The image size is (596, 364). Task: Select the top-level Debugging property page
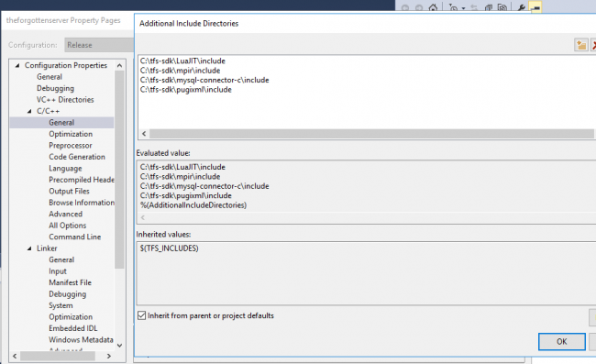click(x=56, y=88)
